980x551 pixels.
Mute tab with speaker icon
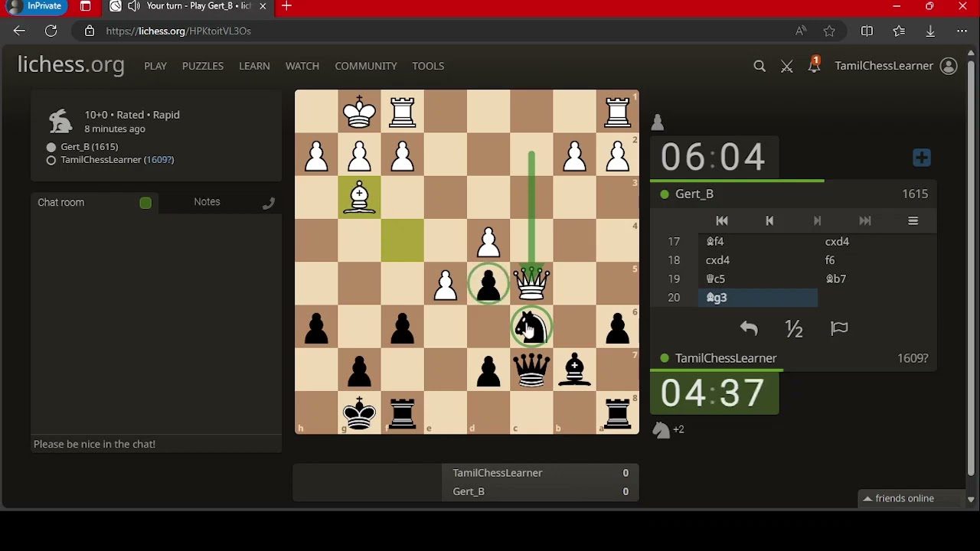(134, 7)
